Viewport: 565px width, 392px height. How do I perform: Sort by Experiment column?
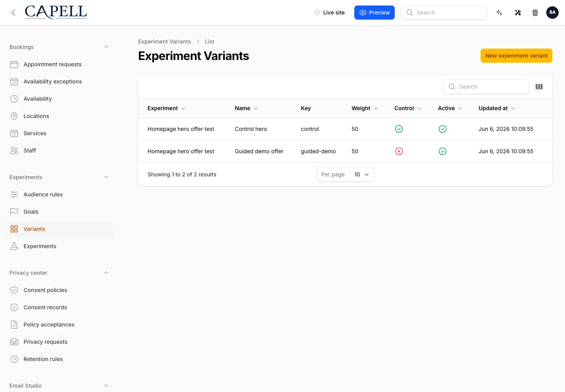coord(166,108)
